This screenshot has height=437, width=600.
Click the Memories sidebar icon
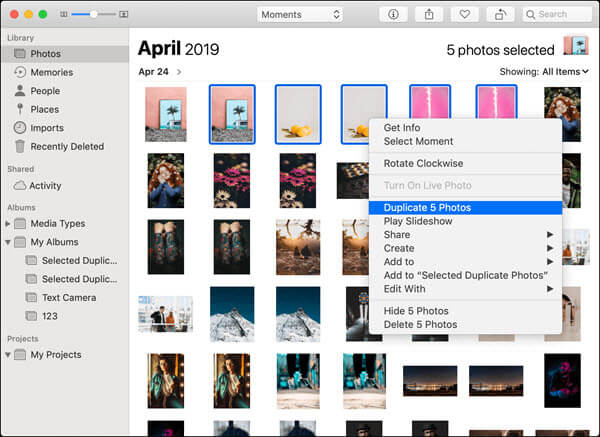tap(20, 72)
